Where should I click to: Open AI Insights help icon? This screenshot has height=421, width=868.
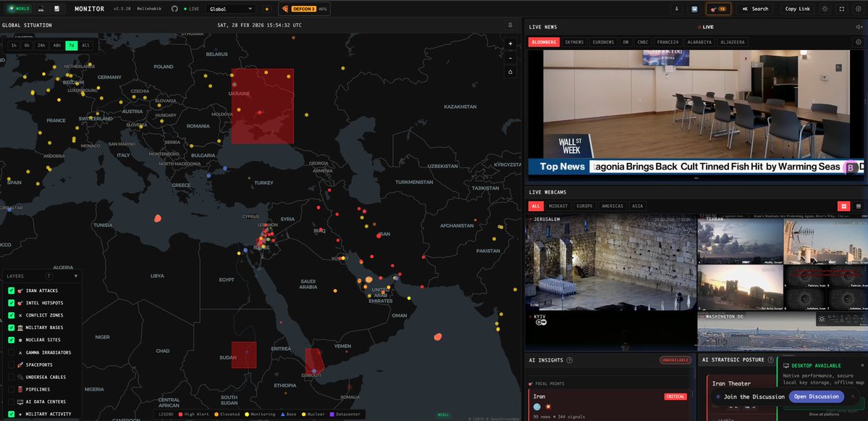tap(570, 360)
